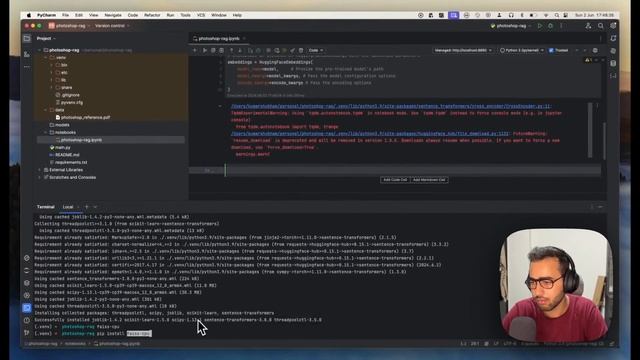Image resolution: width=640 pixels, height=360 pixels.
Task: Open the cross_encoder file path link in output
Action: coord(391,106)
